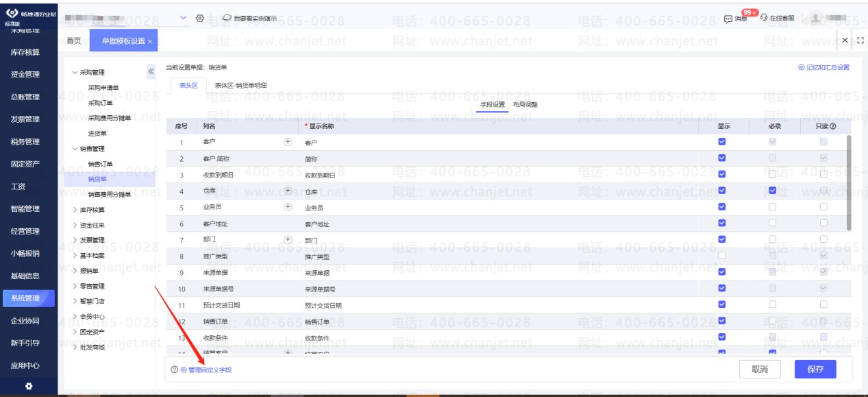This screenshot has height=397, width=868.
Task: Click the plus icon in the 部门 row
Action: (288, 240)
